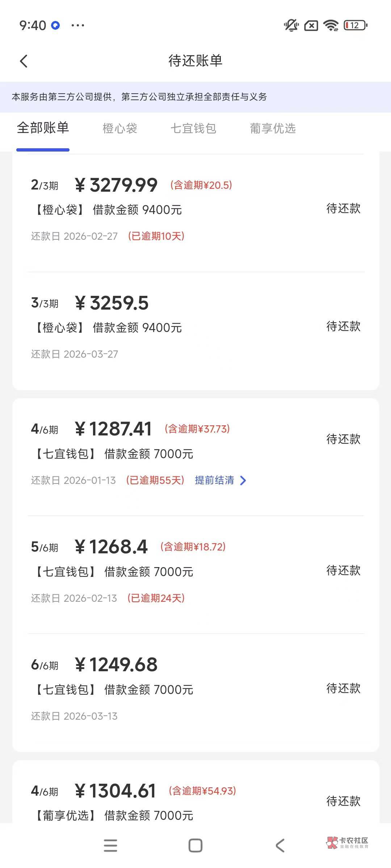Tap the blue notification dot beside time
The image size is (391, 868).
(55, 25)
